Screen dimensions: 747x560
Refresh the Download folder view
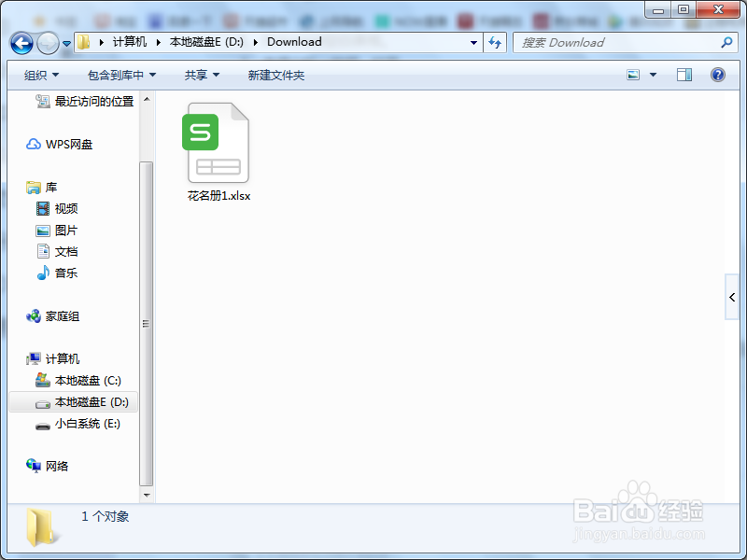point(496,42)
